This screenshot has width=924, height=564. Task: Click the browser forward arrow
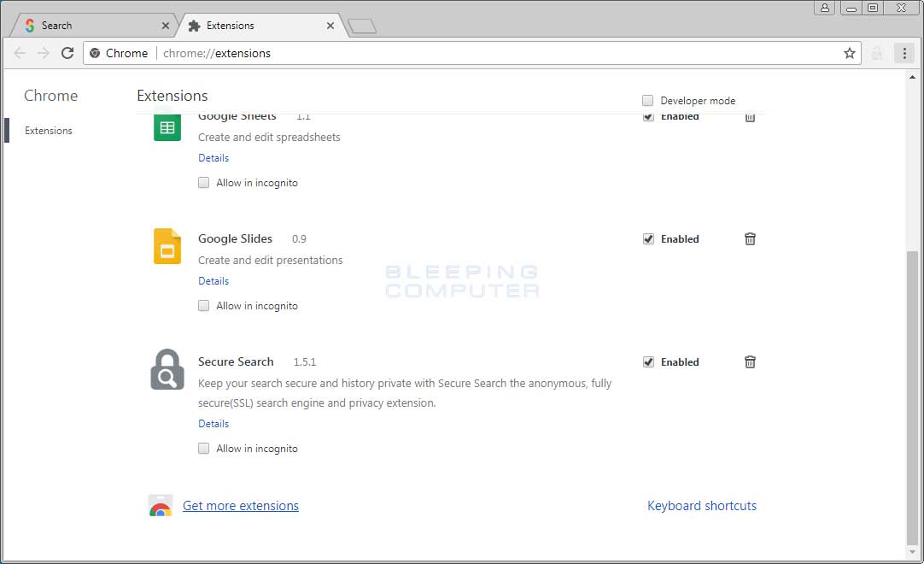click(43, 53)
